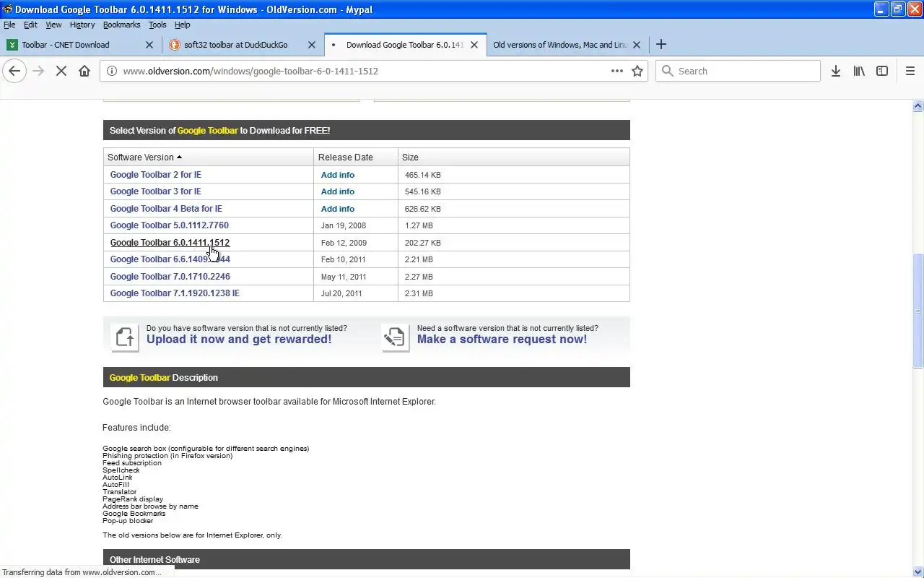
Task: Open the Bookmarks menu
Action: [x=121, y=25]
